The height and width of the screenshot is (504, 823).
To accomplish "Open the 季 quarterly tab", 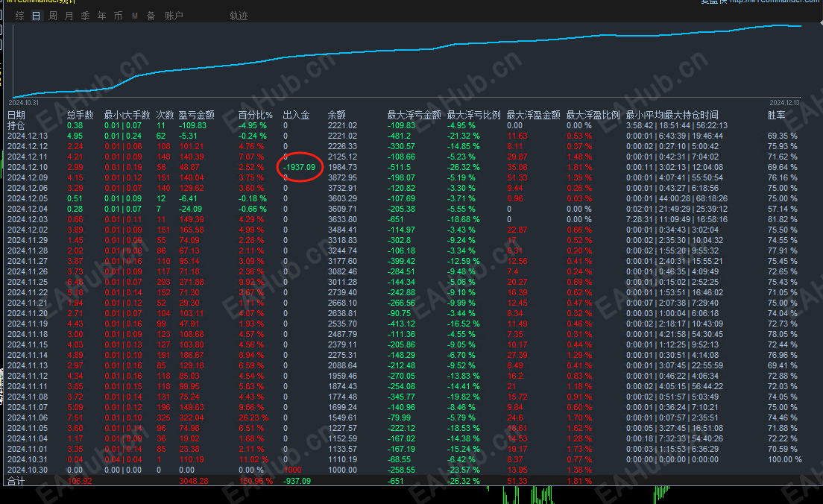I will [x=86, y=16].
